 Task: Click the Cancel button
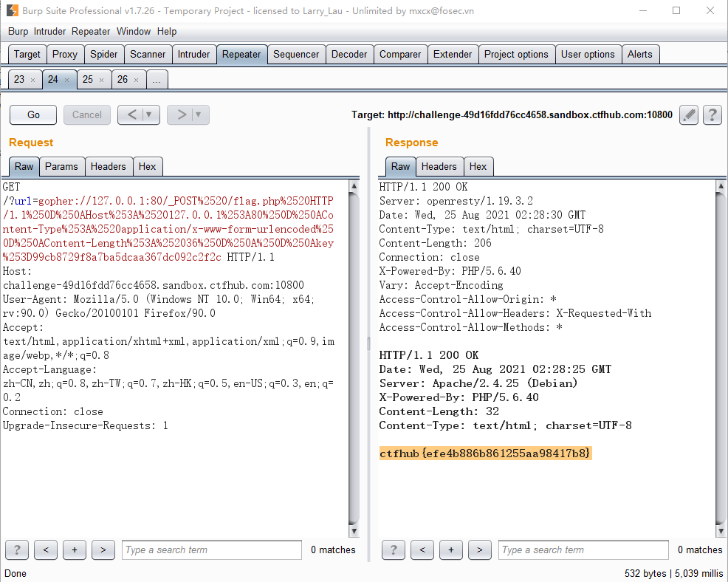tap(87, 114)
